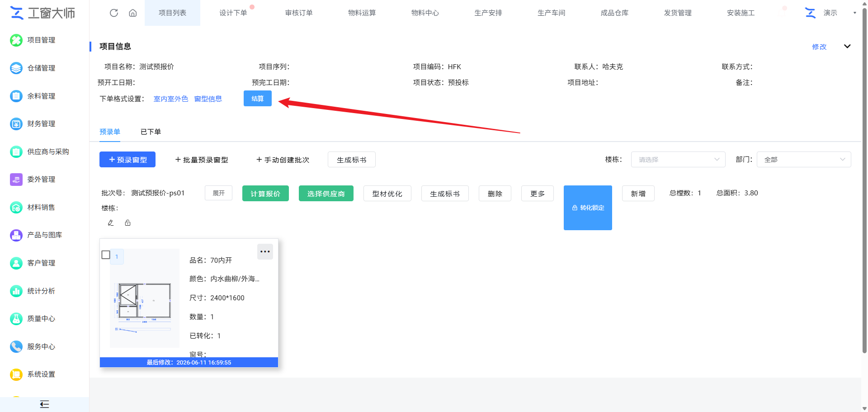Screen dimensions: 868x412
Task: Click the 修改 link
Action: tap(819, 47)
